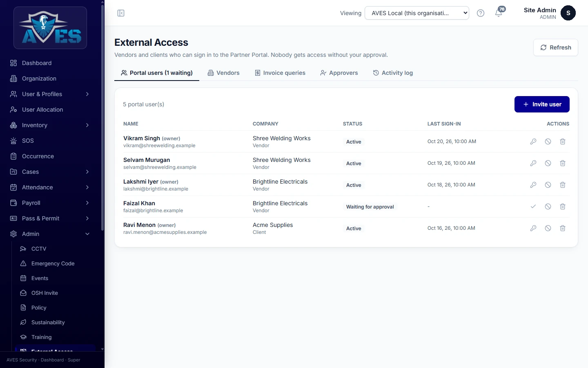Expand the Inventory submenu

(50, 125)
